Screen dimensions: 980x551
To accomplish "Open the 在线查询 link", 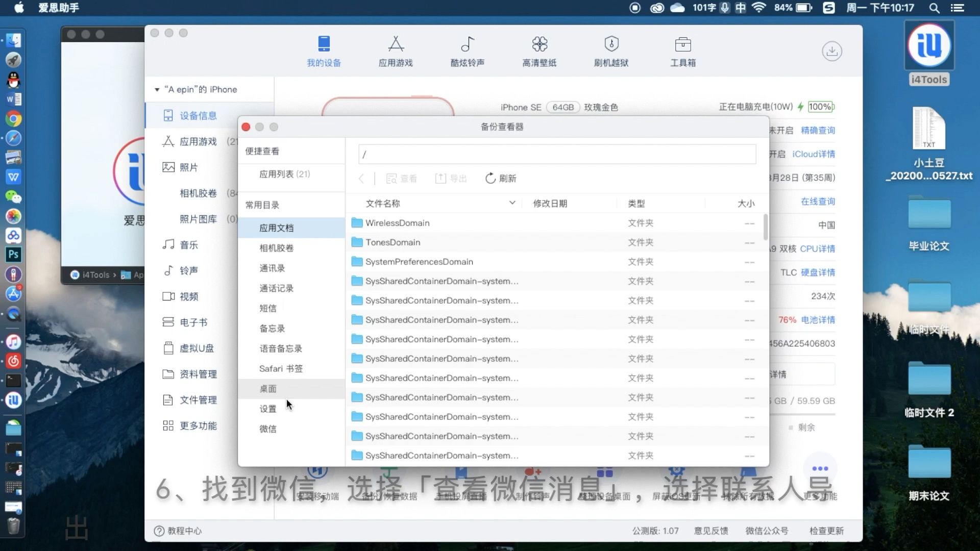I will click(x=818, y=202).
